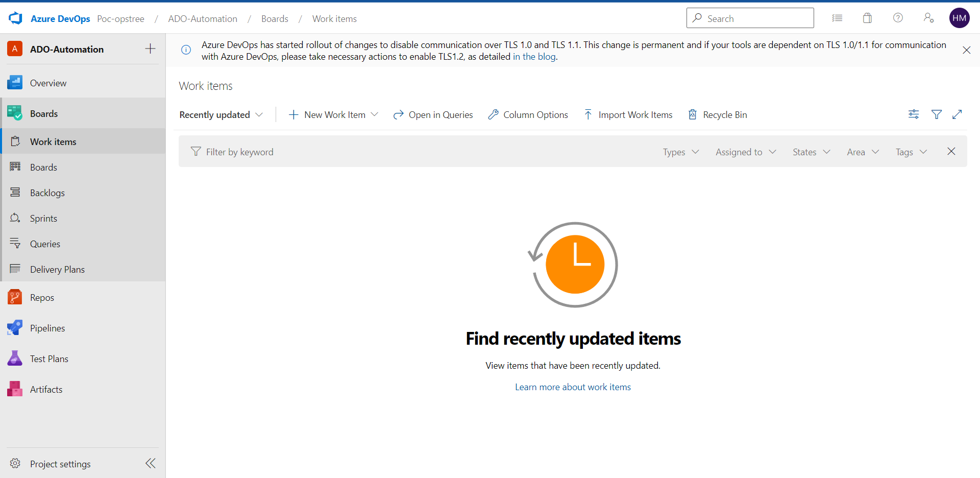Open Test Plans in sidebar

83,358
